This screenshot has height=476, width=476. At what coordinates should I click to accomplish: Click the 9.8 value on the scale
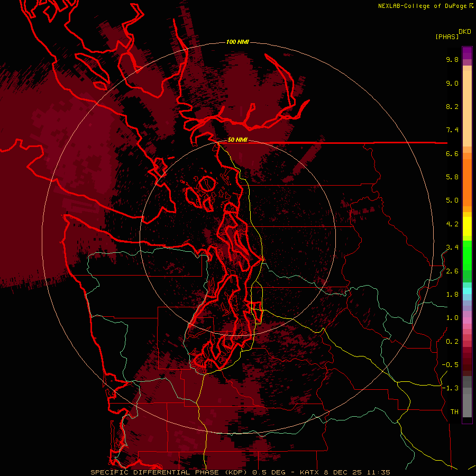tap(452, 60)
